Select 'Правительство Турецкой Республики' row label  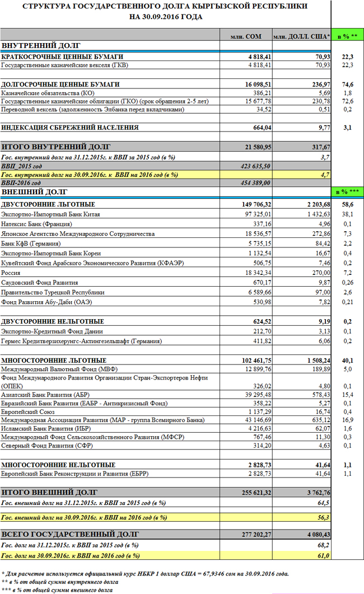coord(53,292)
